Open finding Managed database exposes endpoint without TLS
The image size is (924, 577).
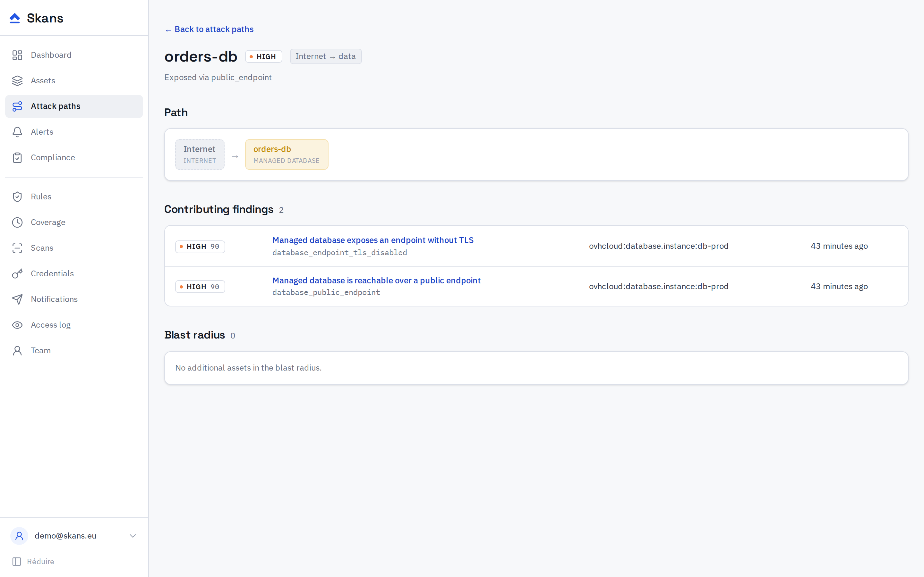(x=373, y=240)
